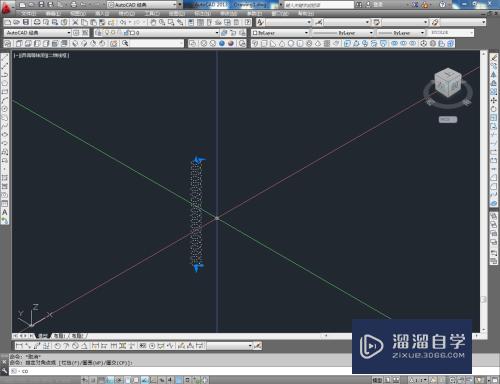Toggle Grid Display in status bar
The width and height of the screenshot is (500, 384).
point(102,380)
